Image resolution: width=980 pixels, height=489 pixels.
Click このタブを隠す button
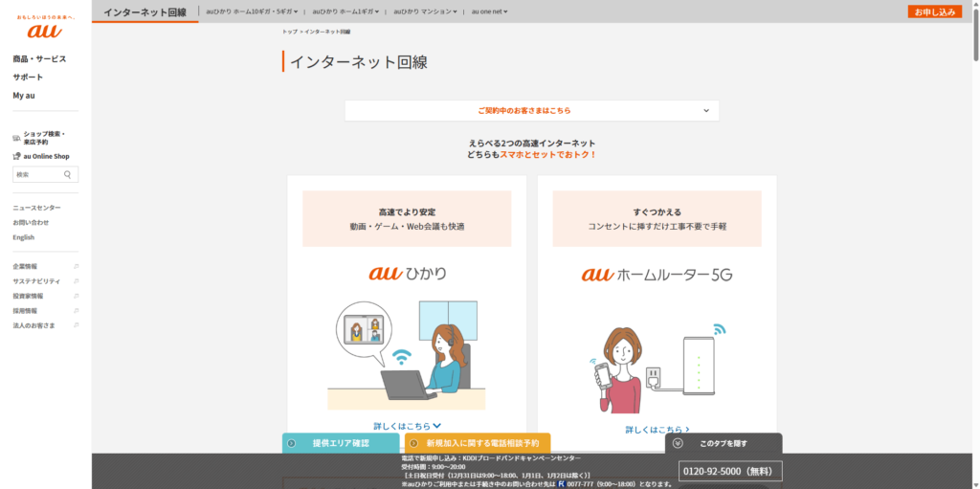point(724,443)
